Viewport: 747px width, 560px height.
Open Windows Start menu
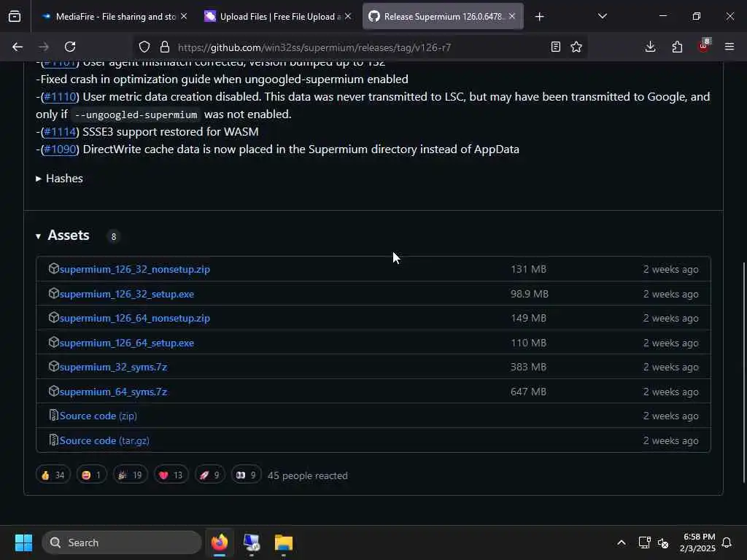pyautogui.click(x=23, y=542)
